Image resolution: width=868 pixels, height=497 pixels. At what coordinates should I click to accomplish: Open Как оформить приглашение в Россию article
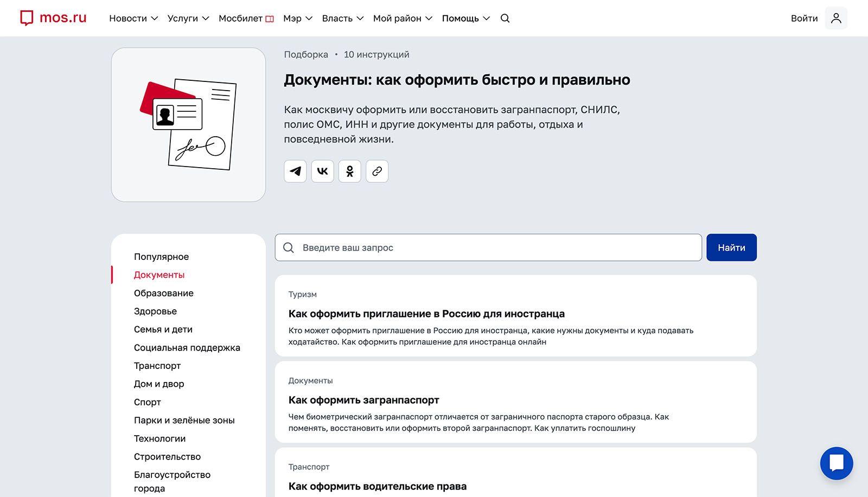click(x=426, y=314)
